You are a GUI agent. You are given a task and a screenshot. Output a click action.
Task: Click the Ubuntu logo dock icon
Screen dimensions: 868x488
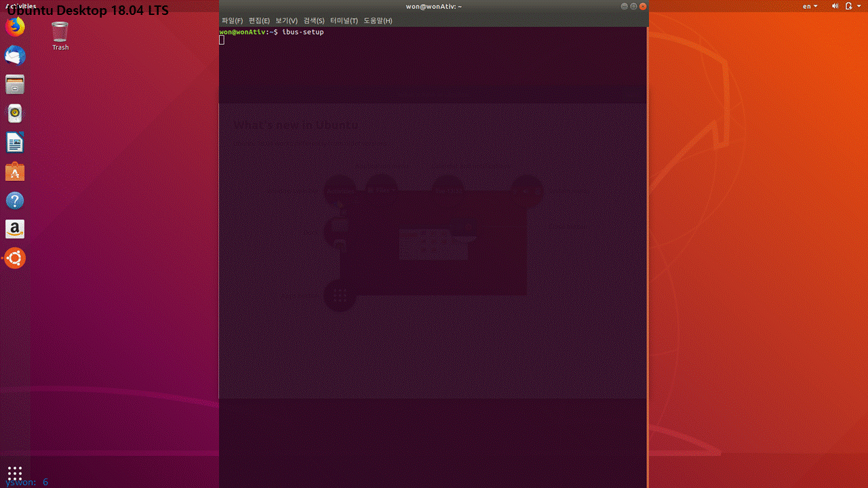pos(15,258)
